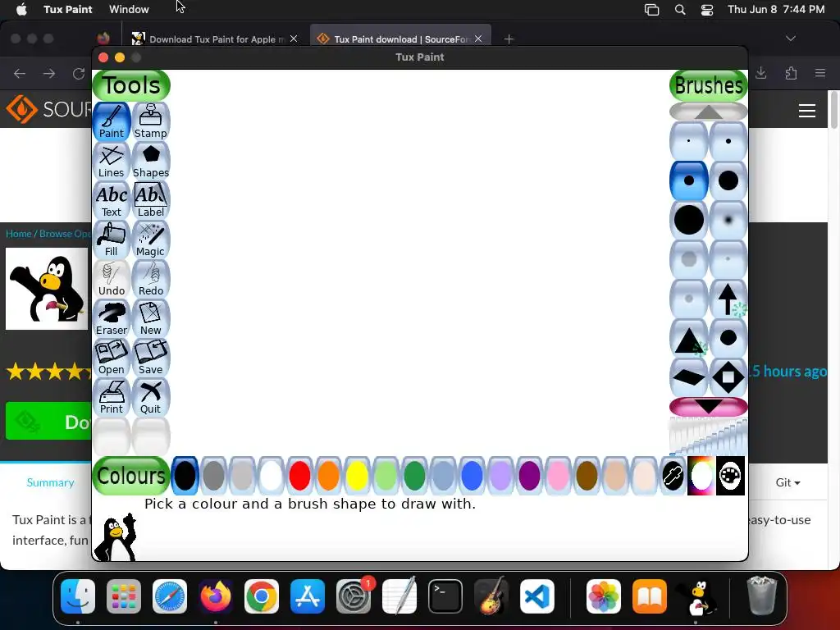Open a saved picture with Open
Image resolution: width=840 pixels, height=630 pixels.
pyautogui.click(x=112, y=358)
